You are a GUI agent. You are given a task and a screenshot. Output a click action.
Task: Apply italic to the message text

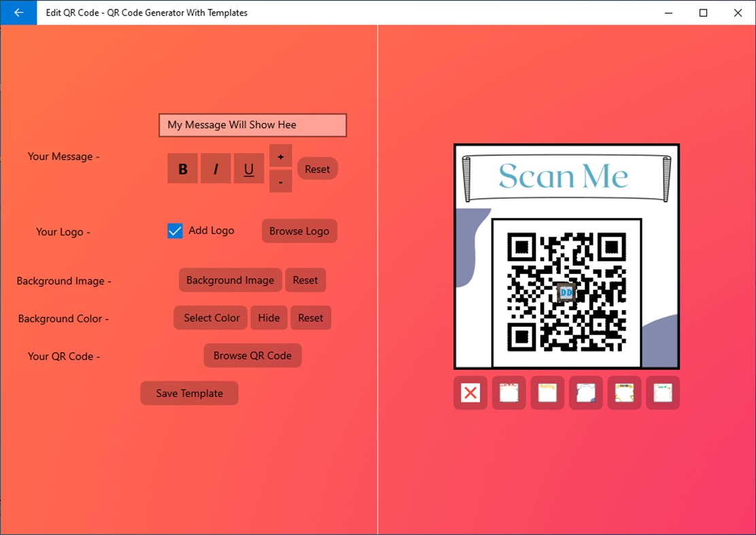click(x=216, y=169)
